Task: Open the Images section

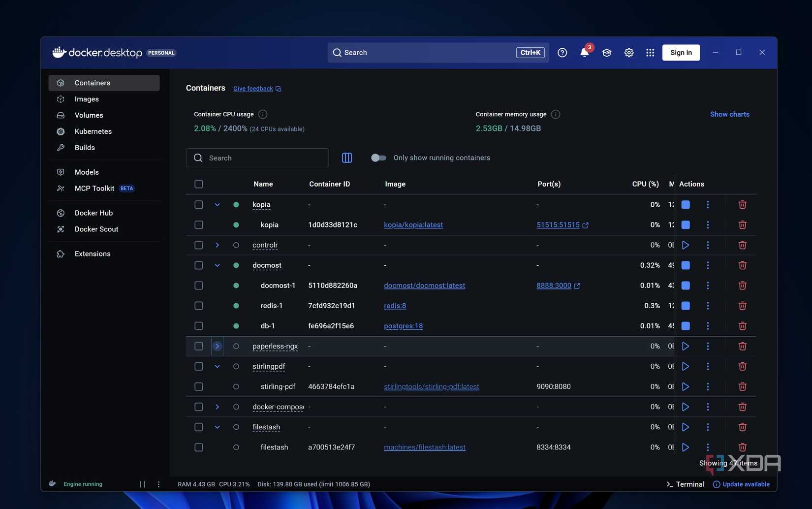Action: pos(104,99)
